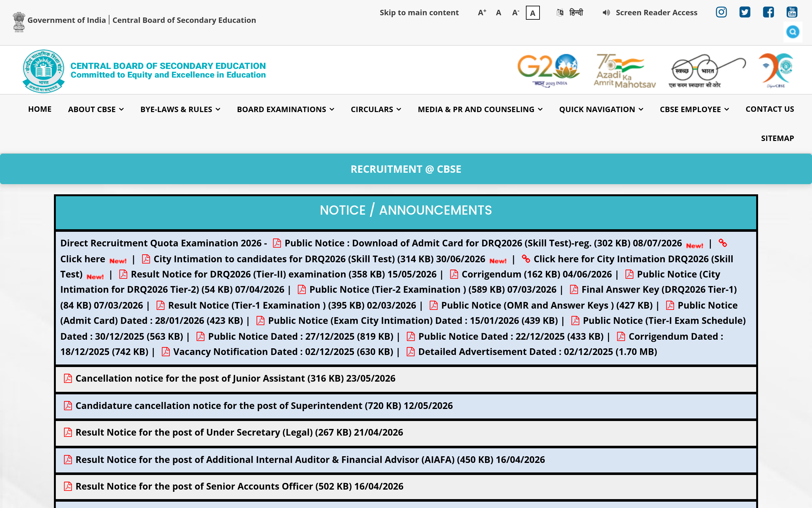Open CBSE Instagram page icon
Viewport: 812px width, 508px height.
click(x=721, y=12)
